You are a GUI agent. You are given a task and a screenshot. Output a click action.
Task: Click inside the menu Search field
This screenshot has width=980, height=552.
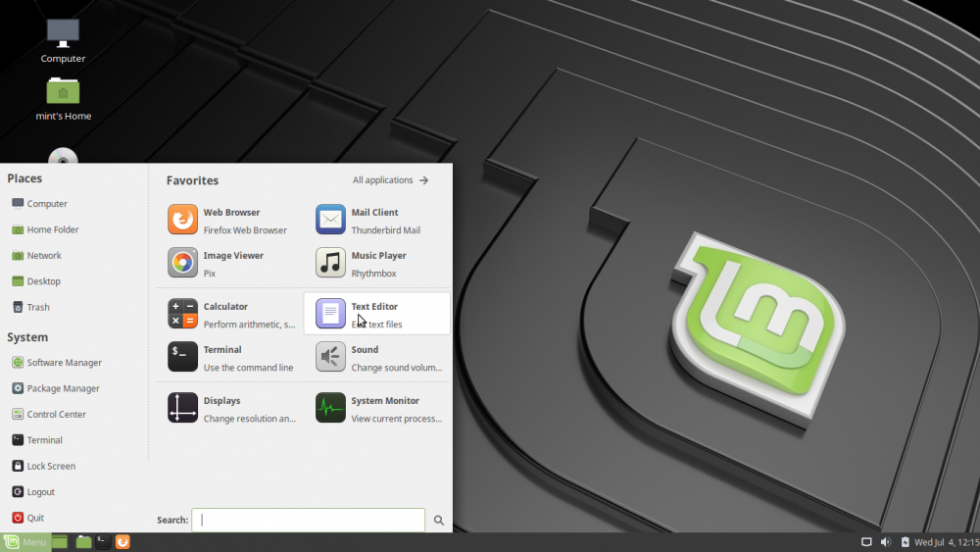pyautogui.click(x=309, y=520)
